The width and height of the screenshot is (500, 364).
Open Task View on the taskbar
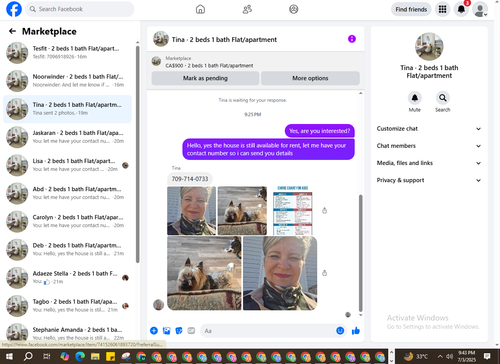coord(47,356)
